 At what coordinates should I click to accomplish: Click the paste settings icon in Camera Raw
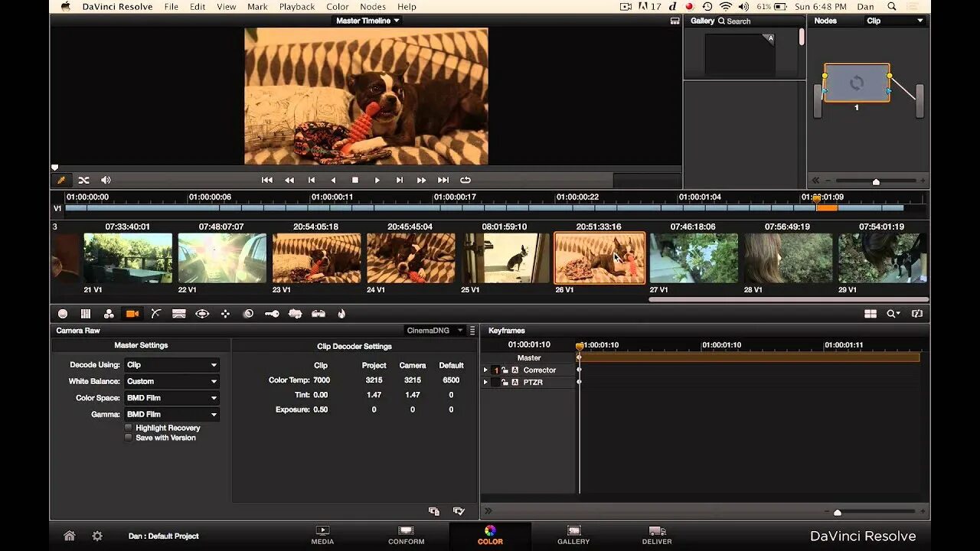coord(459,510)
